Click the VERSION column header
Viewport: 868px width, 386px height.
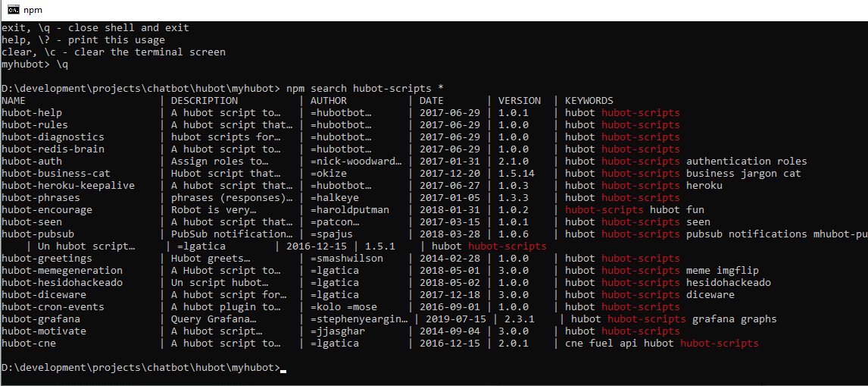coord(520,101)
